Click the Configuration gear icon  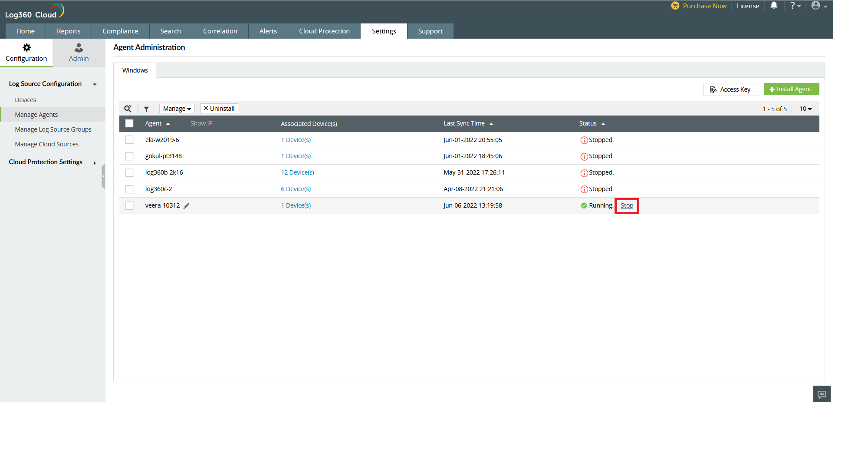click(26, 48)
